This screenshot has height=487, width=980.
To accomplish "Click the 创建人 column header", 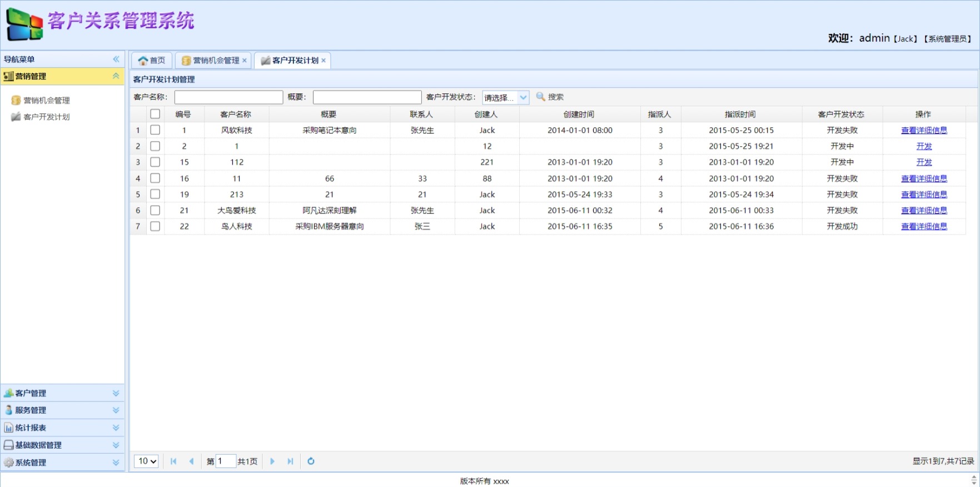I will point(487,114).
